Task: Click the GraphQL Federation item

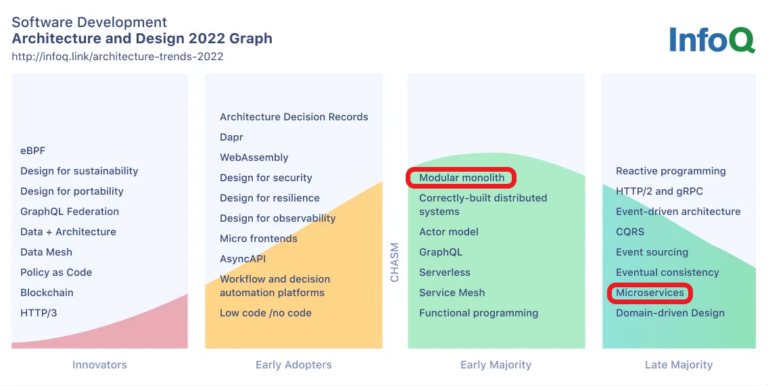Action: (70, 212)
